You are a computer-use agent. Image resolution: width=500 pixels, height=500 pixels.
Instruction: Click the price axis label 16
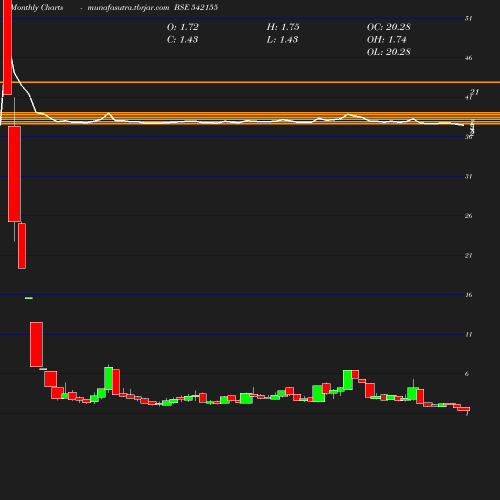point(469,295)
